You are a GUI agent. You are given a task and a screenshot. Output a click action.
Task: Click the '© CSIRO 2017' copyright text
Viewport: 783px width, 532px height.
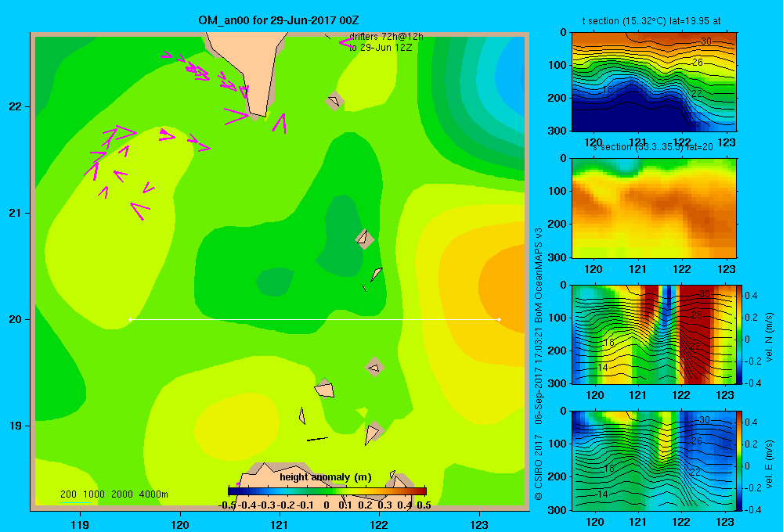tap(539, 467)
